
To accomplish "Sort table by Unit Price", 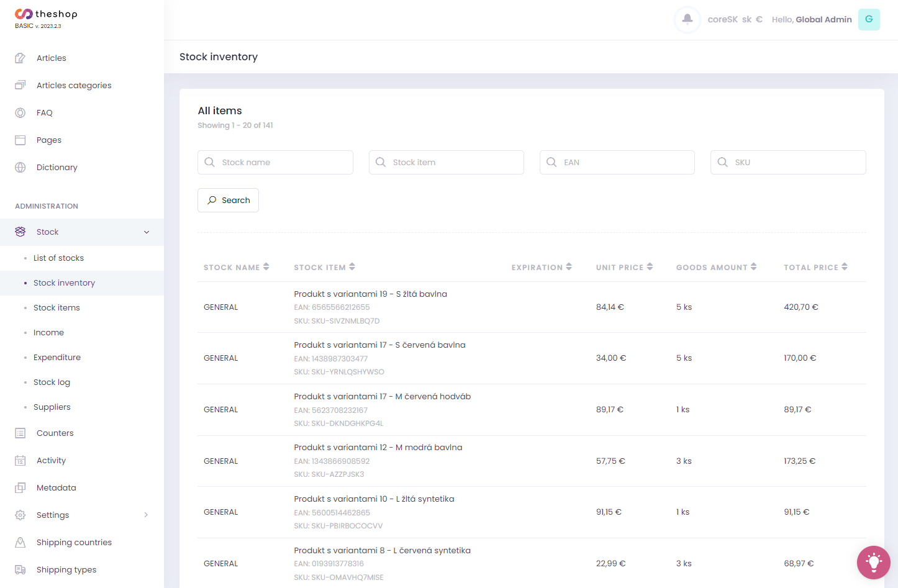I will 650,267.
